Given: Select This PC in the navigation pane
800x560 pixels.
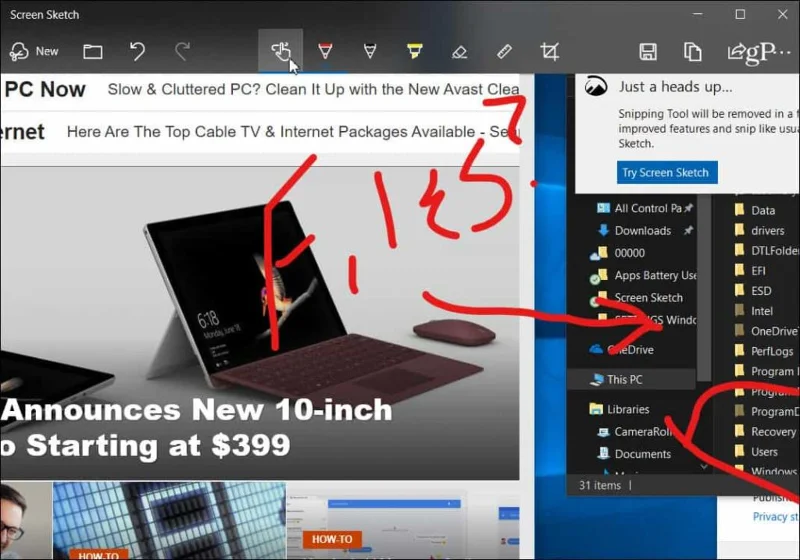Looking at the screenshot, I should (632, 379).
